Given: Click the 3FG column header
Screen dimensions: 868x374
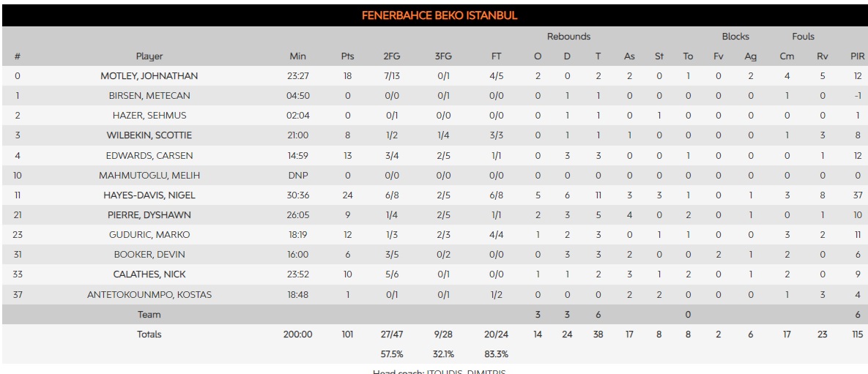Looking at the screenshot, I should [444, 56].
